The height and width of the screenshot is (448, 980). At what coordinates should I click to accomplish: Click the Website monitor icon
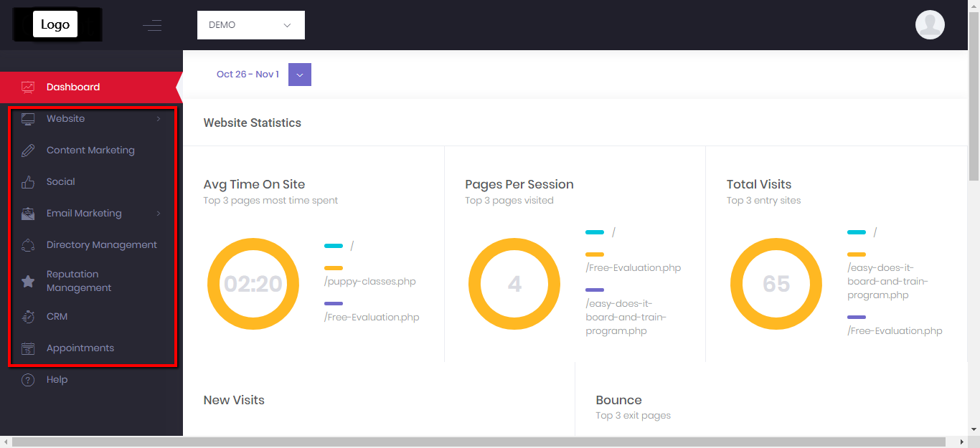pos(28,119)
